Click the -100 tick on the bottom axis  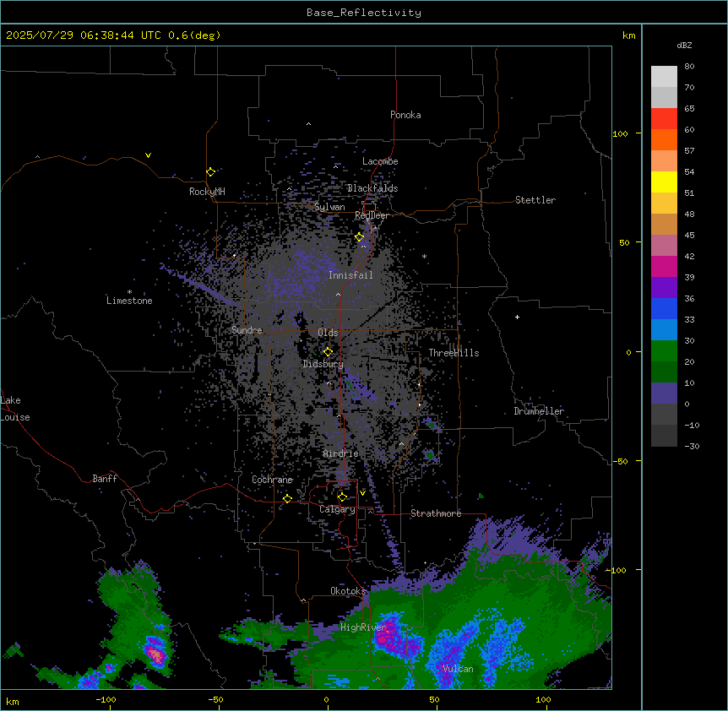(x=106, y=699)
